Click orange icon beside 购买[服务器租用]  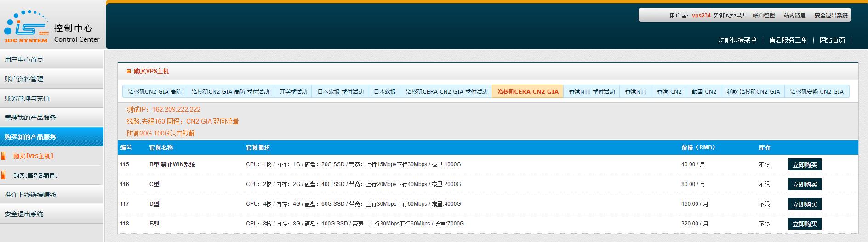[x=4, y=175]
